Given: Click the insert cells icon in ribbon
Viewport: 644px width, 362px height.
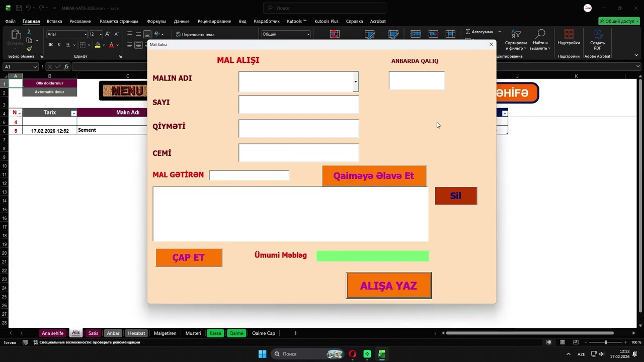Looking at the screenshot, I should tap(416, 34).
